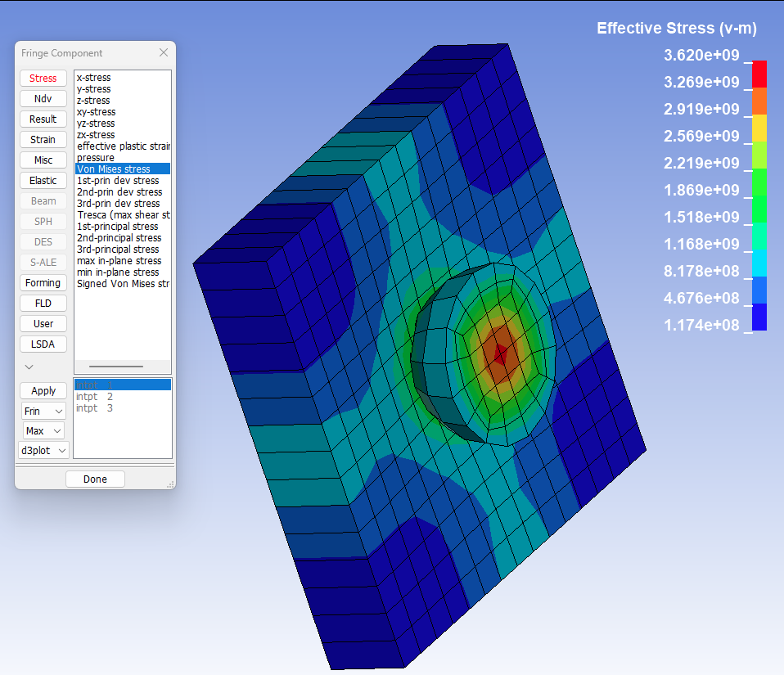Open the Elastic component category
Screen dimensions: 784x675
[43, 181]
